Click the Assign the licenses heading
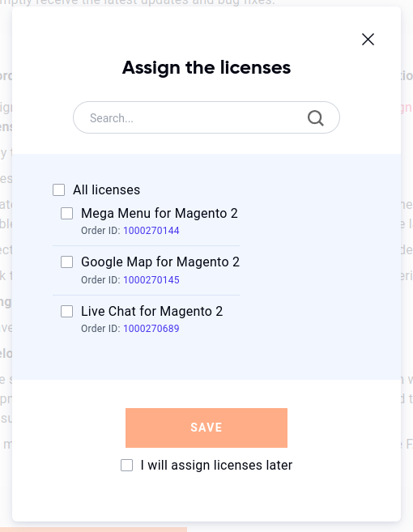Viewport: 413px width, 532px height. [x=206, y=67]
